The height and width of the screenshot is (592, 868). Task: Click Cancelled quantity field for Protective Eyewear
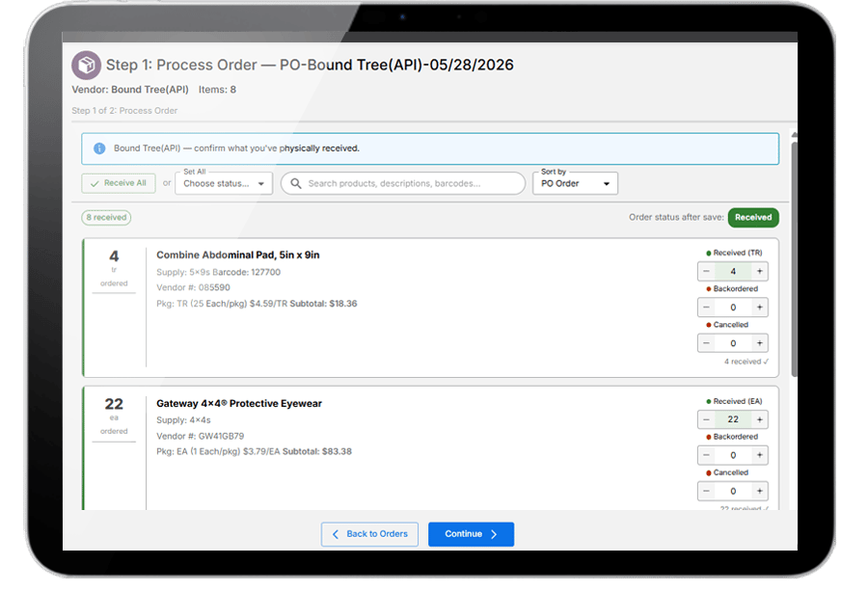click(733, 492)
